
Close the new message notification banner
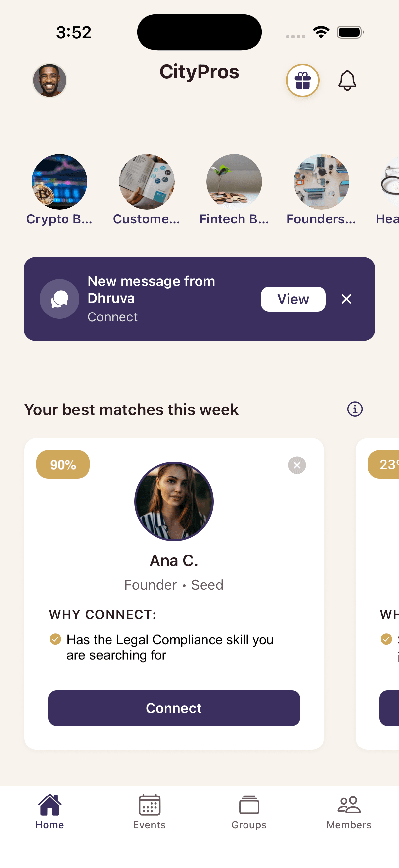point(346,299)
